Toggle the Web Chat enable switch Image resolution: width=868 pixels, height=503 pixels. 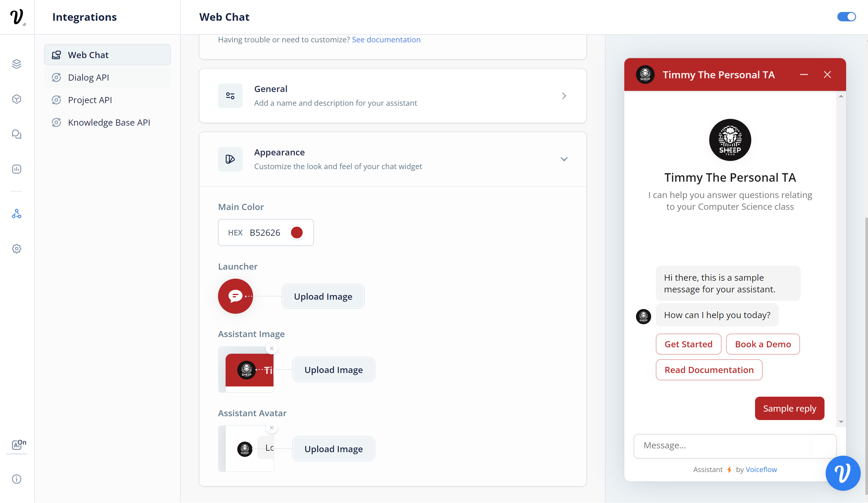click(846, 17)
